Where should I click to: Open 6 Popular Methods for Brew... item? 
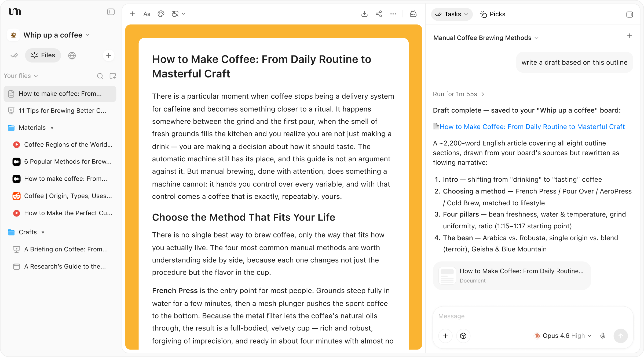click(63, 162)
